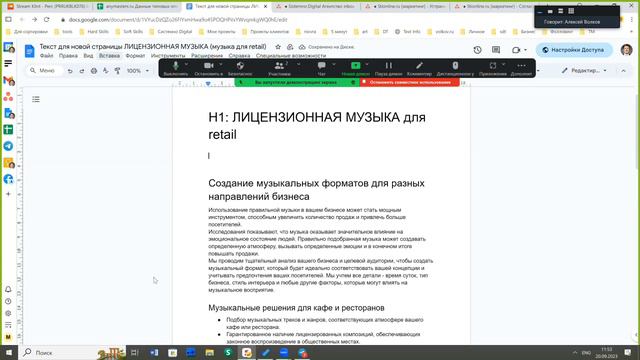Open the move document folder icon
This screenshot has height=360, width=640.
click(290, 47)
